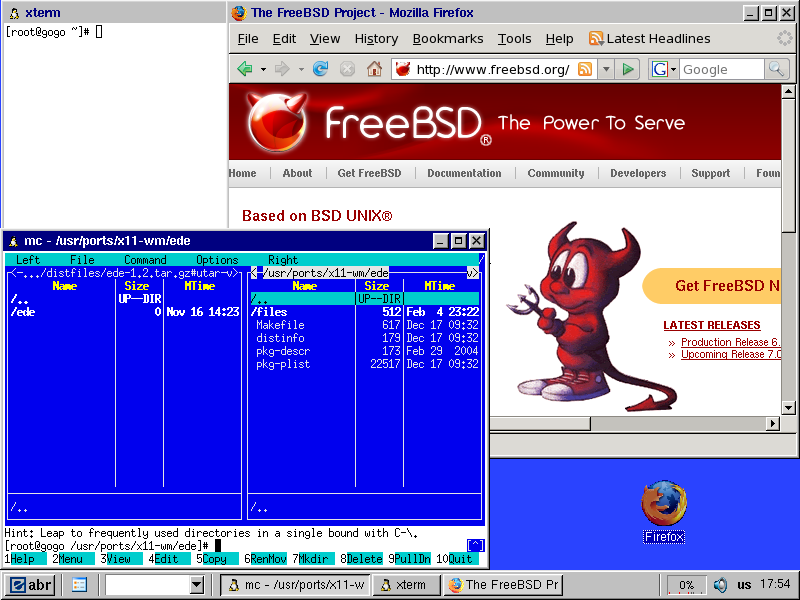Click the Google search engine icon

(x=660, y=69)
